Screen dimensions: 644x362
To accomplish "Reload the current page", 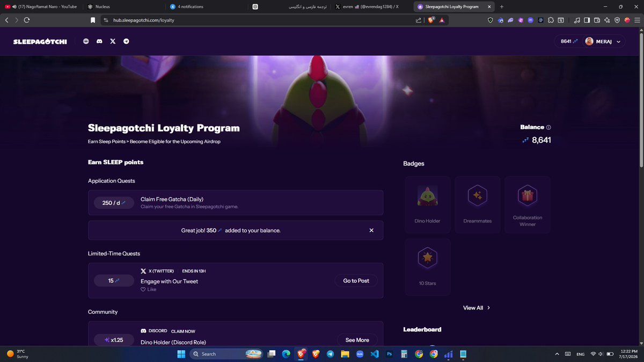I will click(x=26, y=20).
